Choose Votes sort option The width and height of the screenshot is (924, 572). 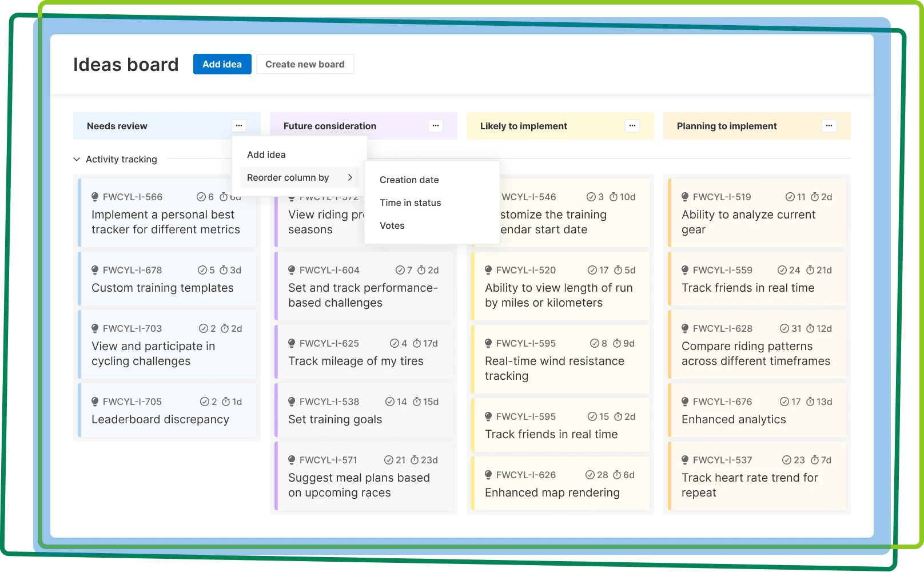coord(392,225)
